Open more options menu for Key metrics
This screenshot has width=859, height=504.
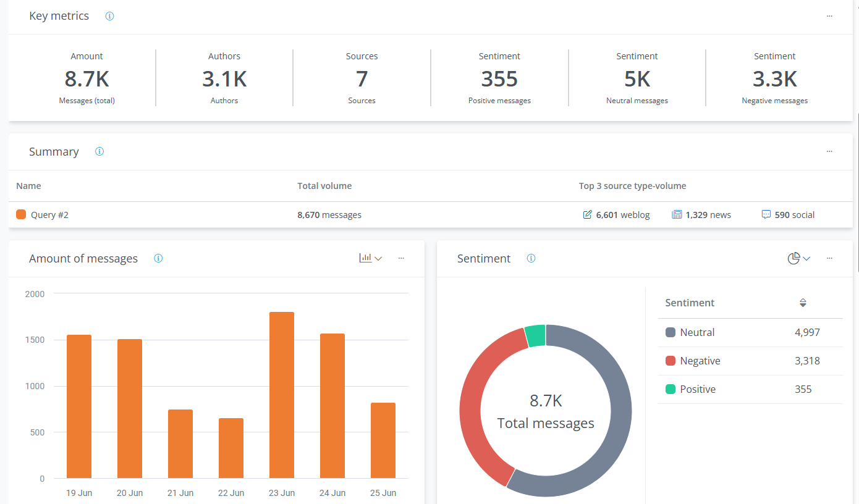[x=829, y=16]
